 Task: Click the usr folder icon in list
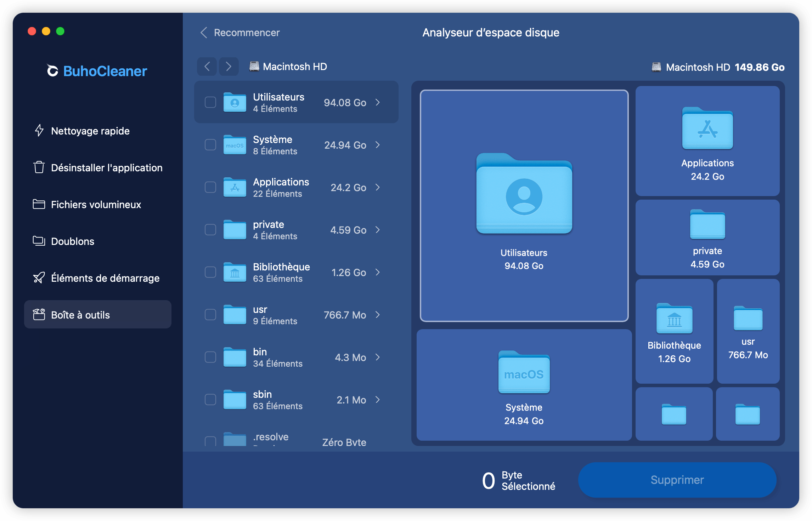coord(235,315)
